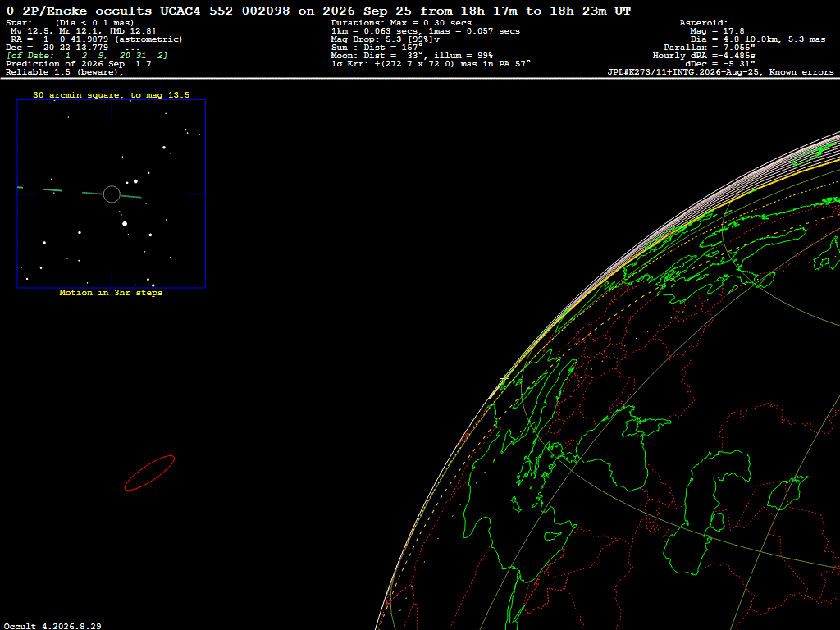Click the Moon distance and illumination line
This screenshot has width=840, height=630.
412,56
